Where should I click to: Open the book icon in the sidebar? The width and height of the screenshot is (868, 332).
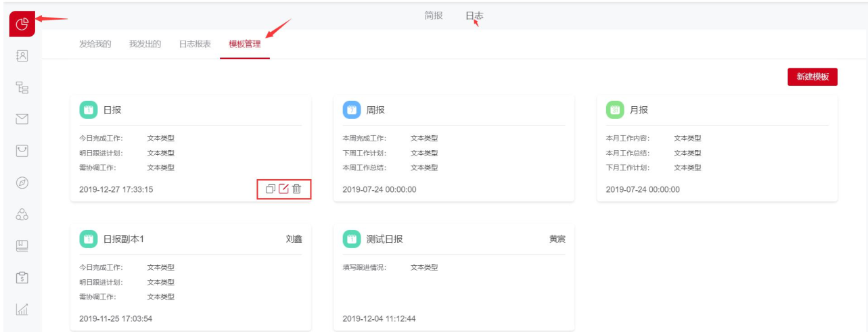click(x=22, y=245)
